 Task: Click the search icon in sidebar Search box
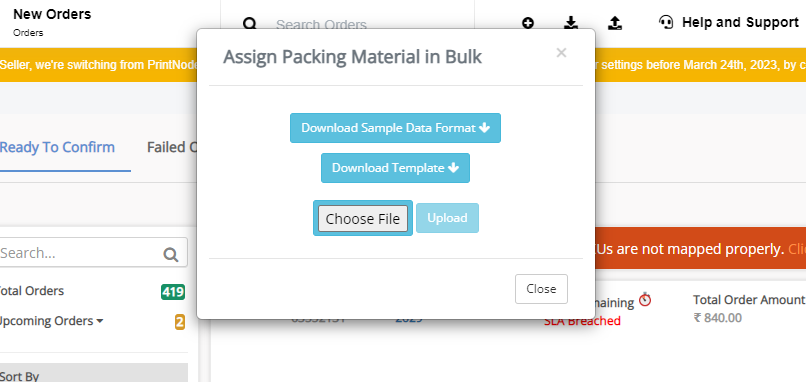(x=171, y=254)
